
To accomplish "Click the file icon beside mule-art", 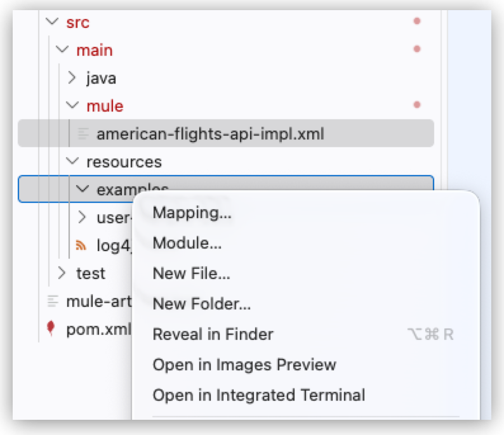I will [53, 301].
